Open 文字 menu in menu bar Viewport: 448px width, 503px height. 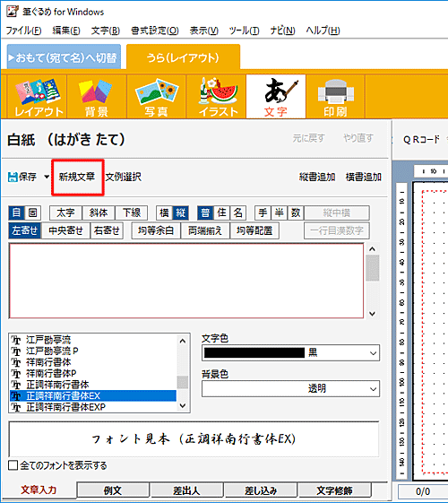106,30
